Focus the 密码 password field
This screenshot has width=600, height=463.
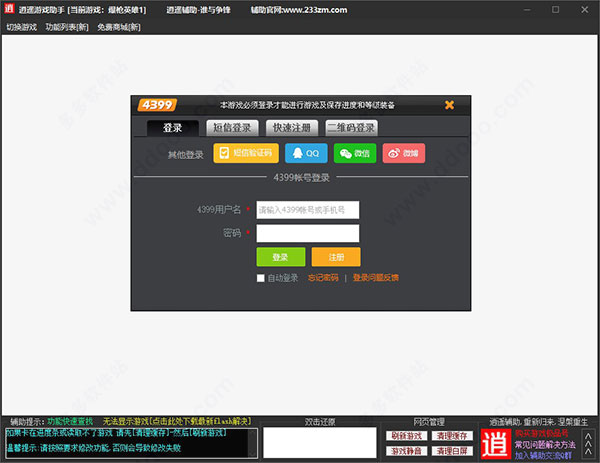(x=308, y=233)
